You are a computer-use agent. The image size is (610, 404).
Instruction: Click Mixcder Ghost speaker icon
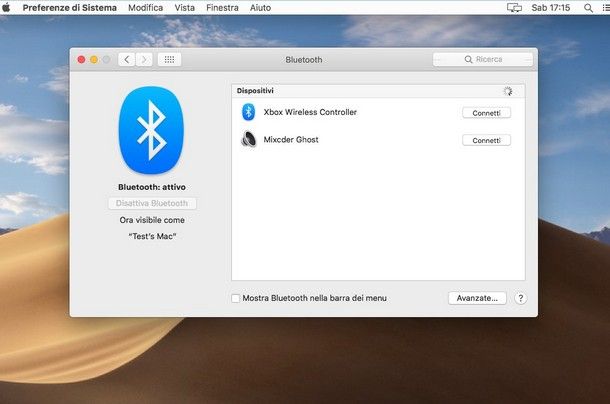tap(248, 139)
